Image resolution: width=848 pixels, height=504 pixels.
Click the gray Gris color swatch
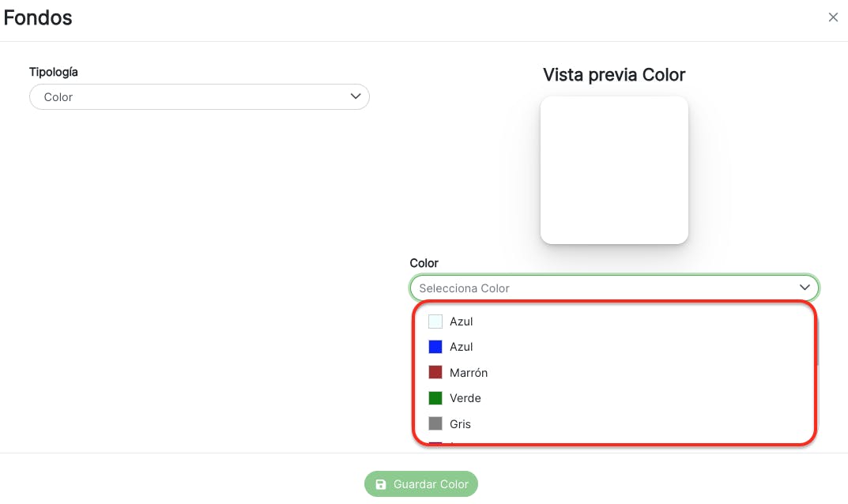pos(435,423)
